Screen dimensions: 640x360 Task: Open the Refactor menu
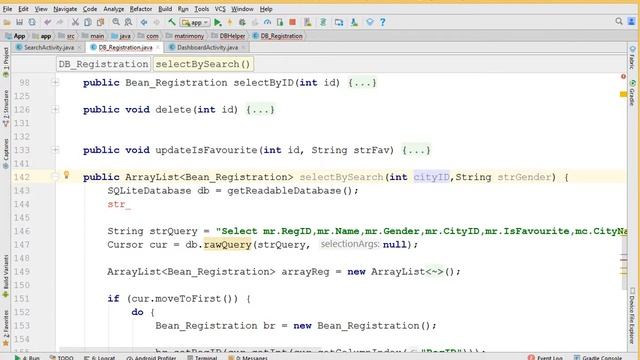[141, 9]
